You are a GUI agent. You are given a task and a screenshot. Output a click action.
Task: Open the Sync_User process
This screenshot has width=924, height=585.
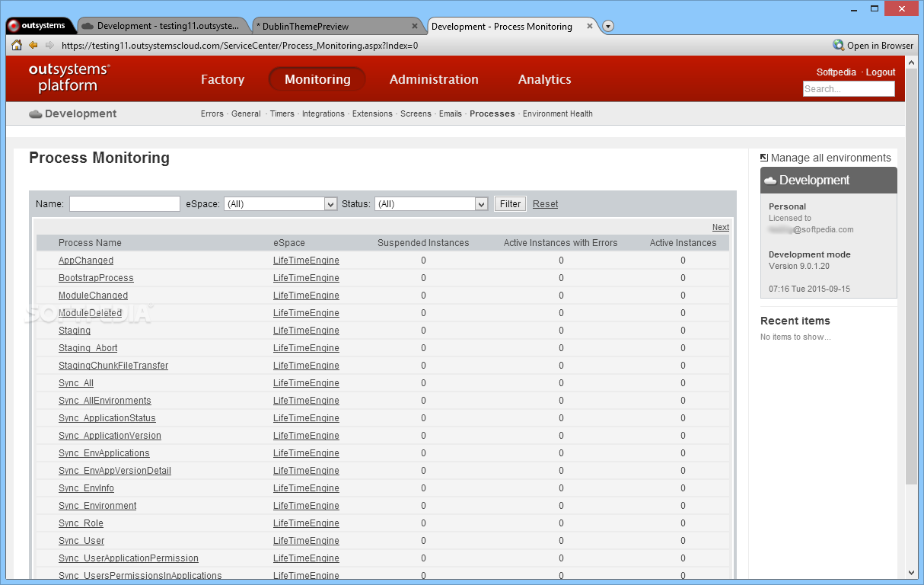[x=81, y=541]
